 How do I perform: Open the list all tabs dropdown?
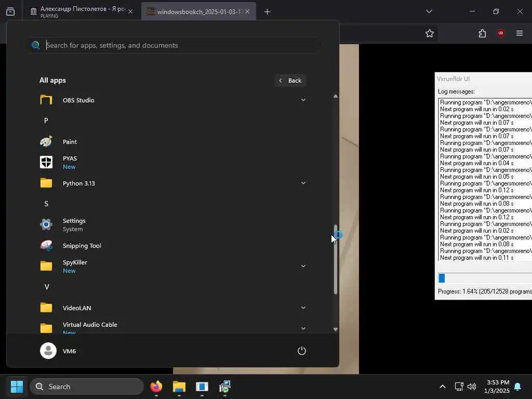(x=429, y=11)
